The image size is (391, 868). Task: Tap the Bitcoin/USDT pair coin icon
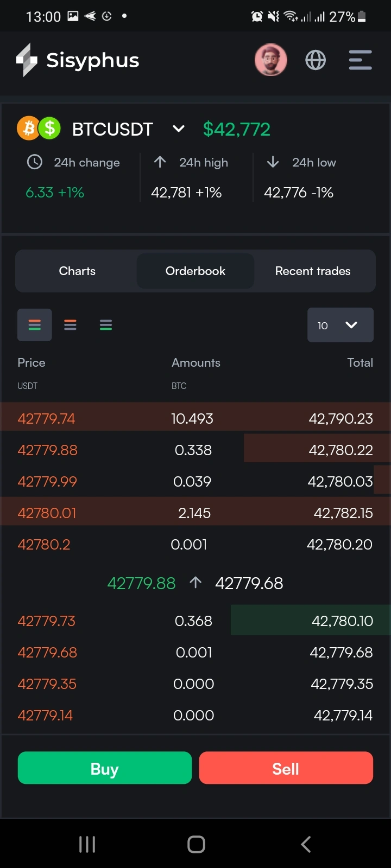[x=39, y=129]
